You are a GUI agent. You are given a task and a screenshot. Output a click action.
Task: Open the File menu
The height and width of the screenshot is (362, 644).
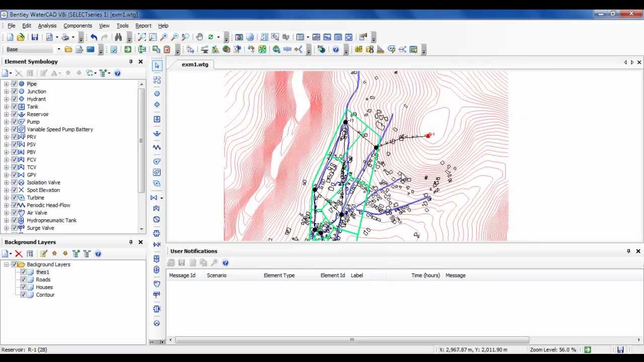tap(12, 26)
